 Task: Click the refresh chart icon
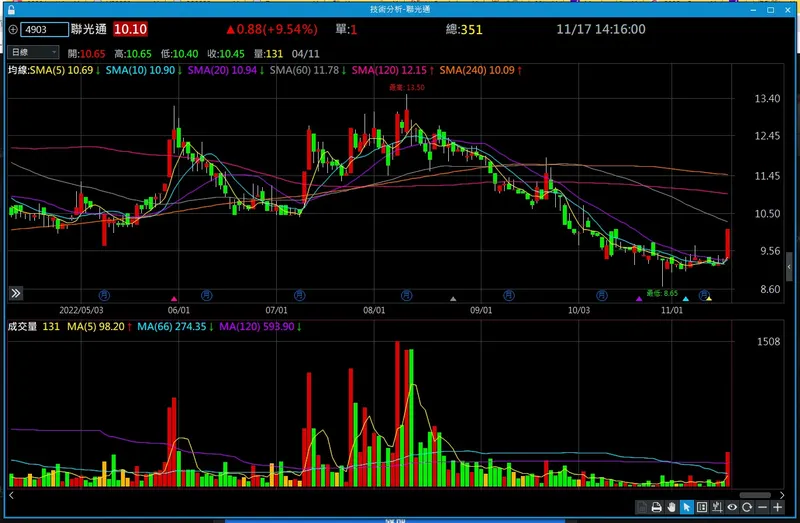pyautogui.click(x=747, y=507)
